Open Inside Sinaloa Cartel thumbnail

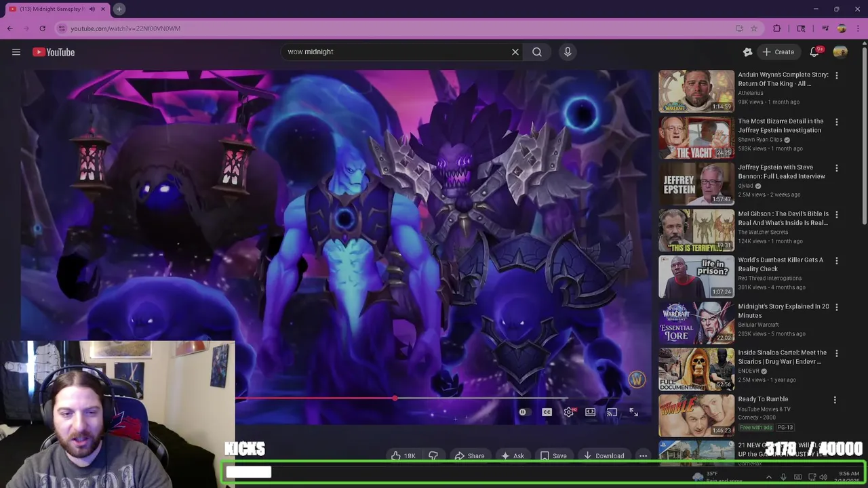pyautogui.click(x=696, y=369)
